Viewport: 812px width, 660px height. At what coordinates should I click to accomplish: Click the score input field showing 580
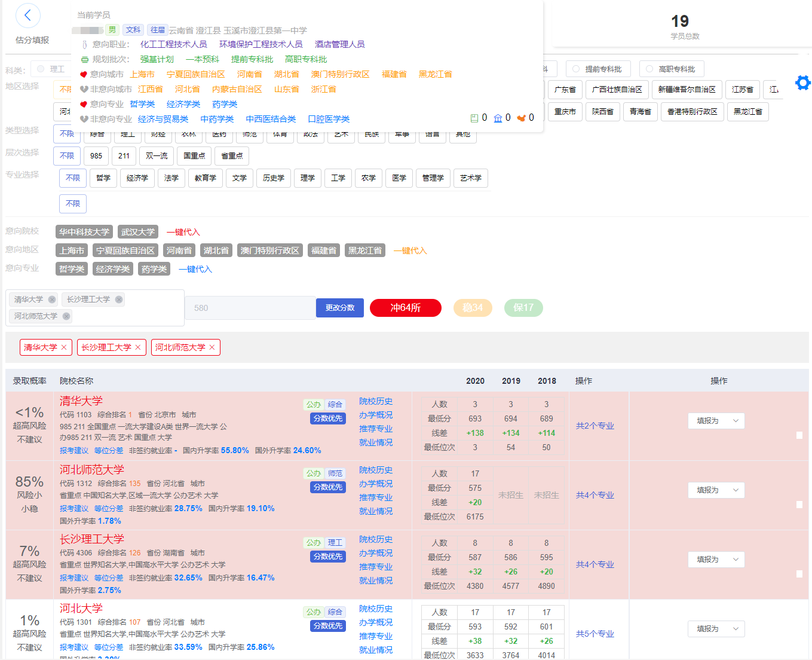(250, 308)
